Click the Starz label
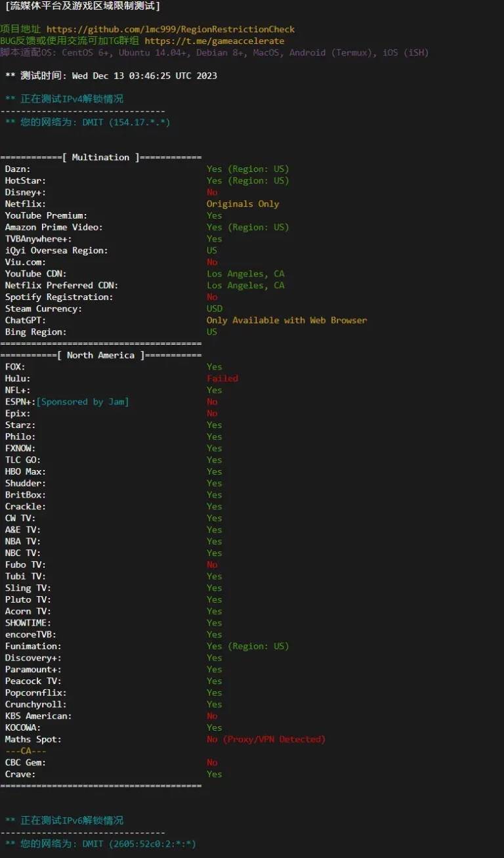504x858 pixels. (x=20, y=425)
